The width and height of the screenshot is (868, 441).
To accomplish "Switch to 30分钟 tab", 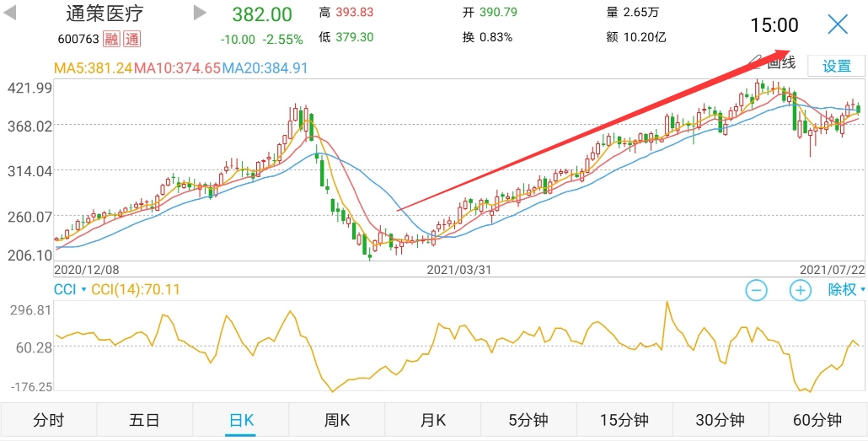I will point(721,421).
